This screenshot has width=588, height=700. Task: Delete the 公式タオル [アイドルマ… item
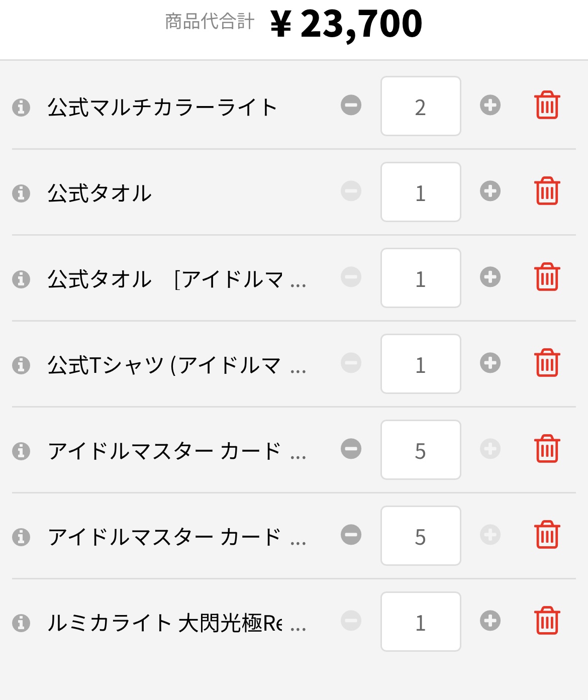547,277
